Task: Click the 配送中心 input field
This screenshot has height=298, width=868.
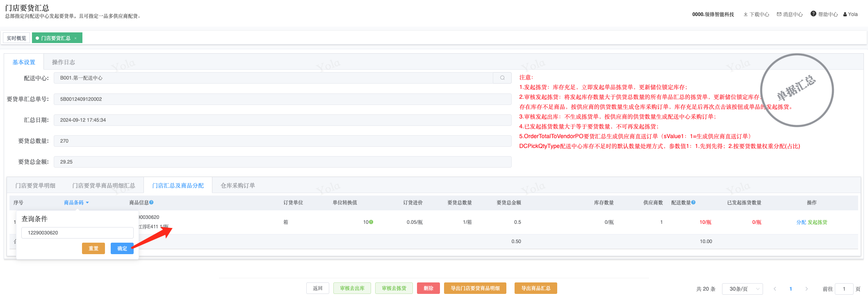Action: tap(273, 78)
